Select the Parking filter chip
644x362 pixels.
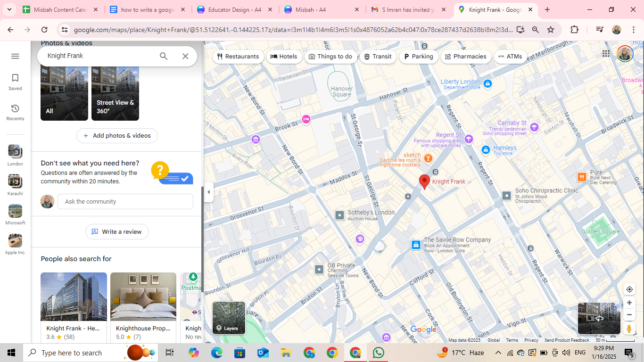419,57
